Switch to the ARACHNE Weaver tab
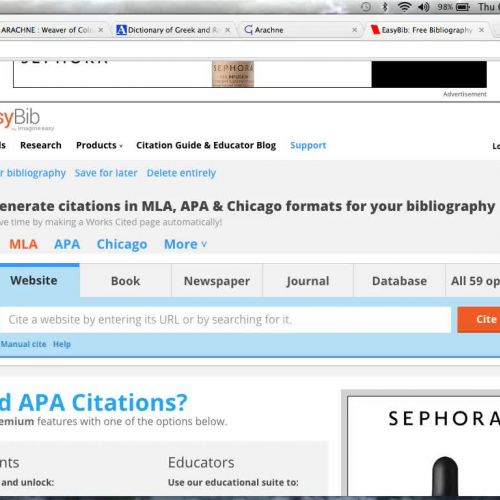This screenshot has width=500, height=500. click(x=50, y=30)
